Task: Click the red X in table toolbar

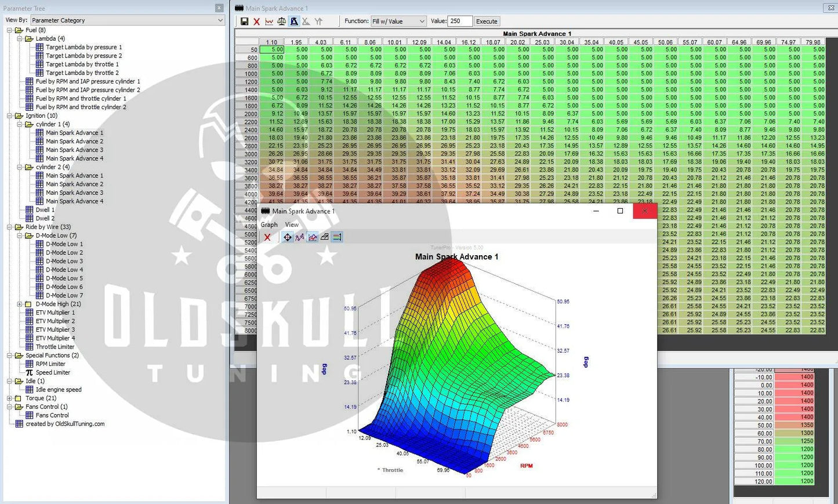Action: (256, 21)
